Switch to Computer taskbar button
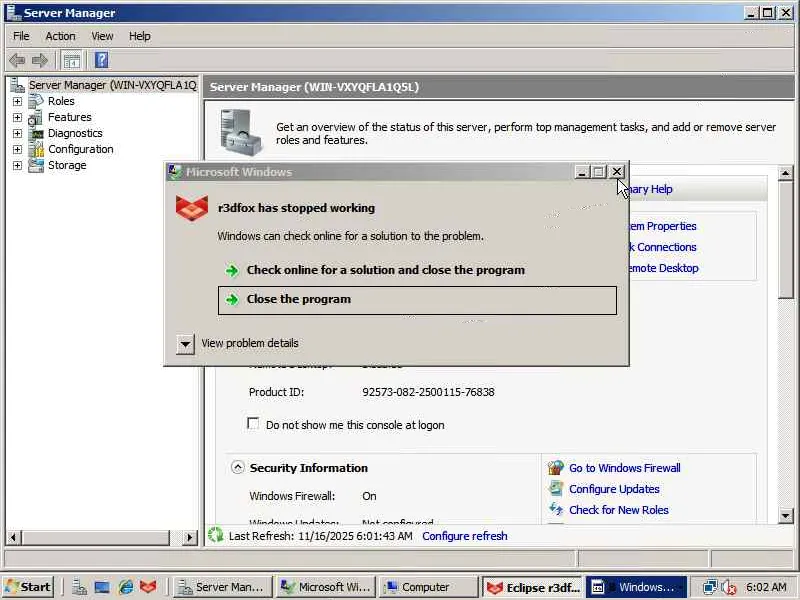The height and width of the screenshot is (600, 800). pyautogui.click(x=429, y=587)
